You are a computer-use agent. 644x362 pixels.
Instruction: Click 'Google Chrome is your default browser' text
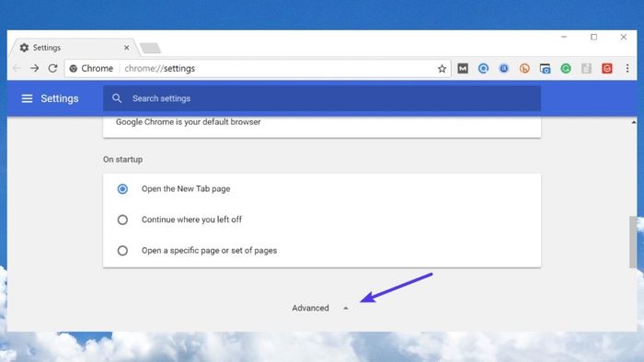tap(188, 122)
